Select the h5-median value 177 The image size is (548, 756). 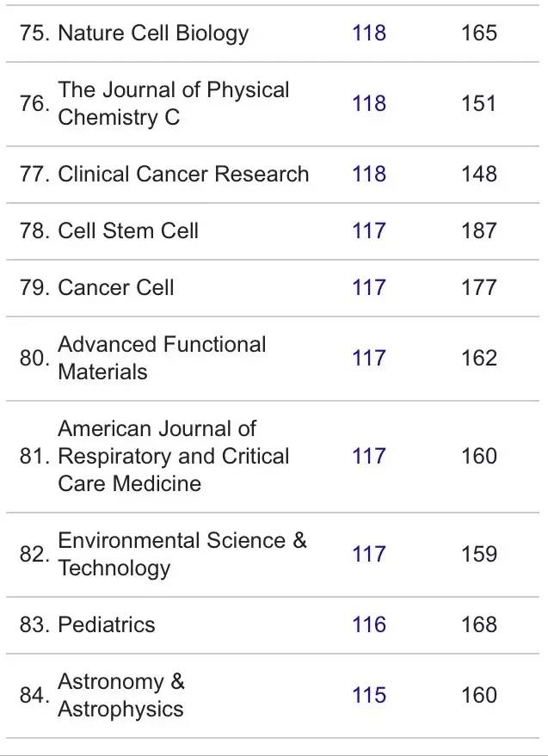(479, 287)
